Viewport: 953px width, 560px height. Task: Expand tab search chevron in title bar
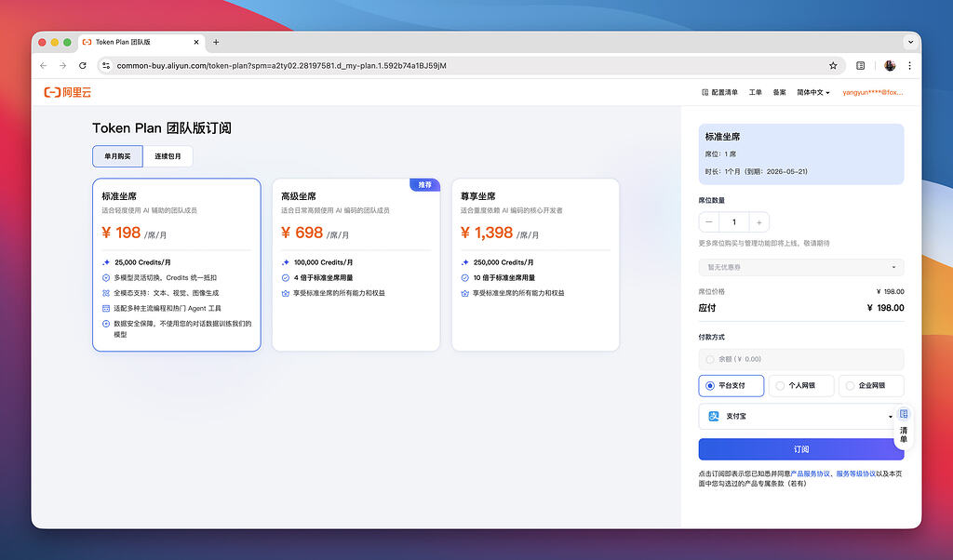pos(910,42)
